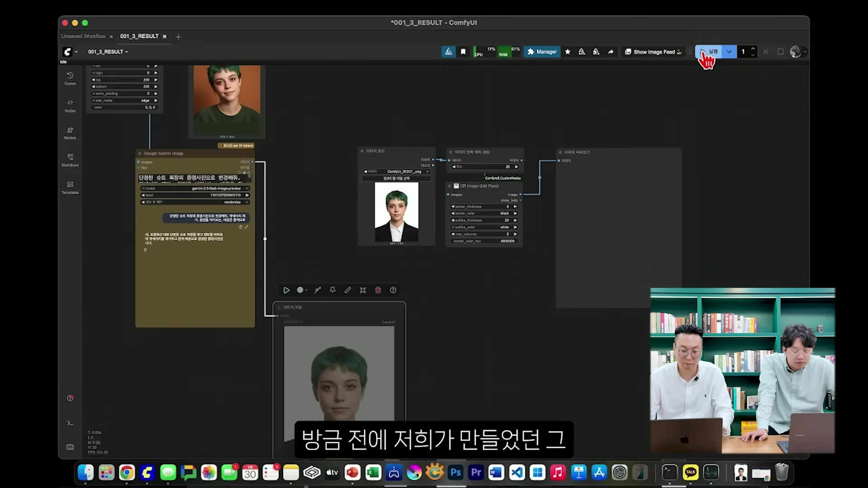Image resolution: width=868 pixels, height=488 pixels.
Task: Toggle collapse dot of repeat image batch node
Action: (451, 152)
